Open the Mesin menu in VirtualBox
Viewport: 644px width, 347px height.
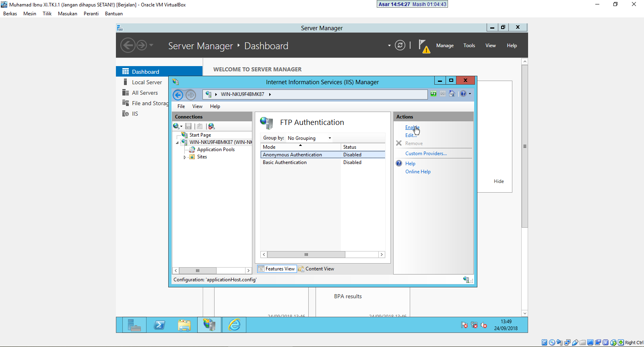point(30,14)
